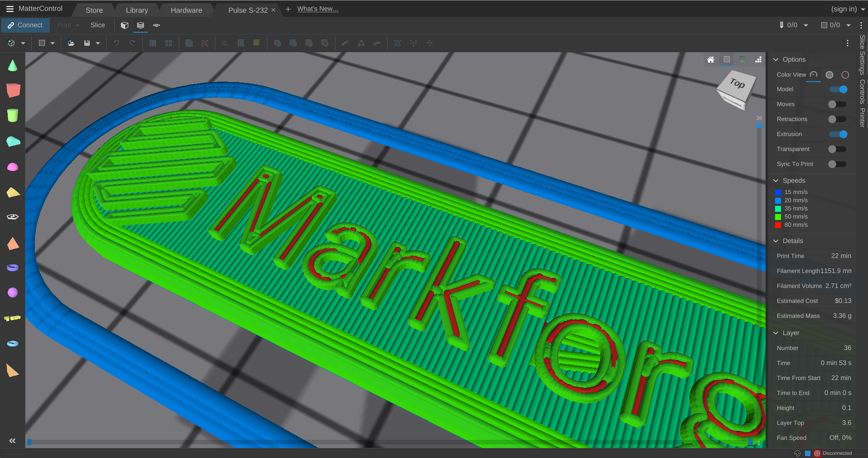
Task: Collapse the Layer section
Action: click(x=776, y=333)
